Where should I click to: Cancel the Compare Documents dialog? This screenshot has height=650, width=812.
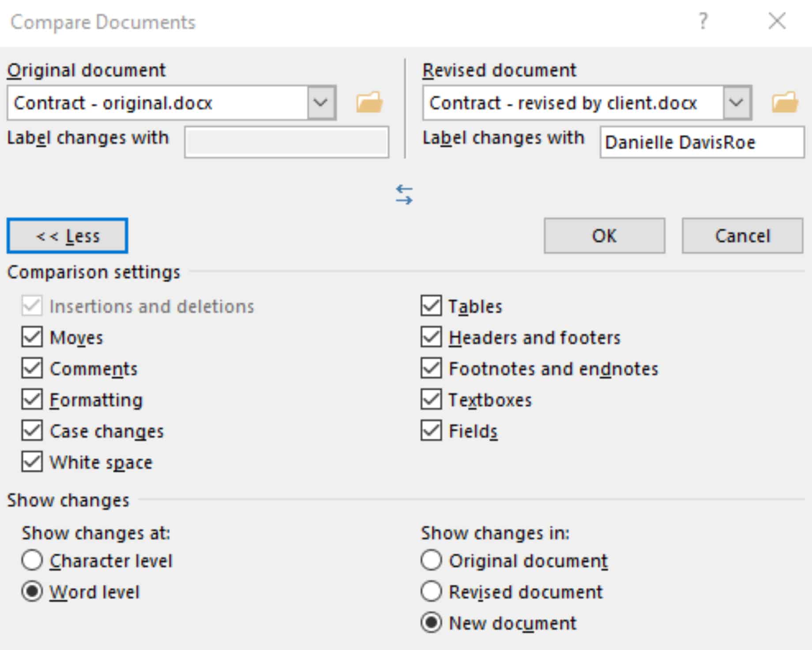point(742,235)
